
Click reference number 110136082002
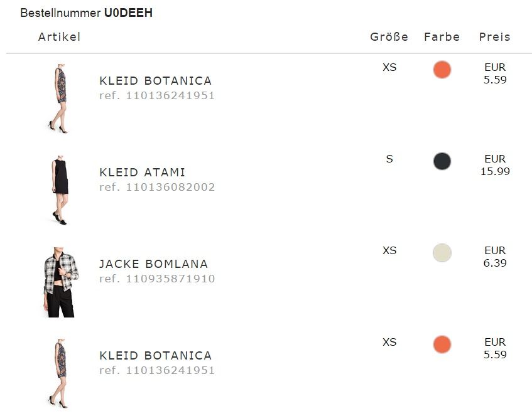pyautogui.click(x=157, y=187)
